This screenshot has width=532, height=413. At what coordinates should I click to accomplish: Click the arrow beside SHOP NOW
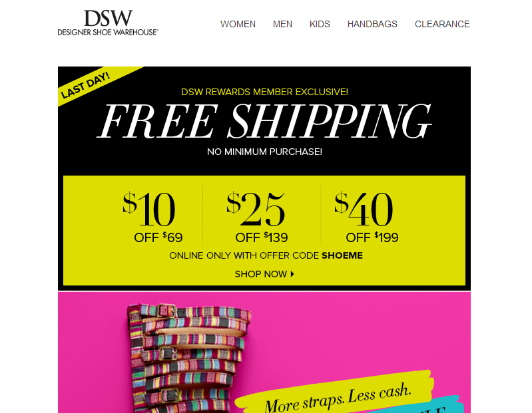point(292,274)
